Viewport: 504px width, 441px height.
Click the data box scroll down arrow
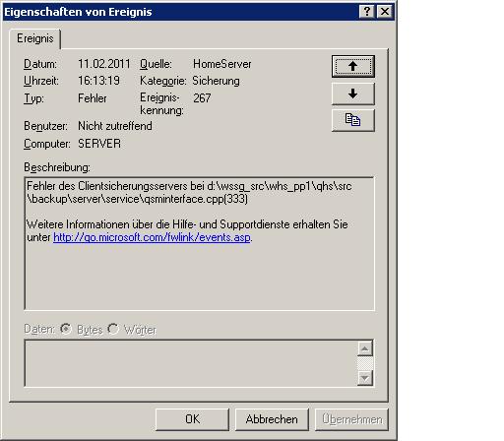click(365, 378)
